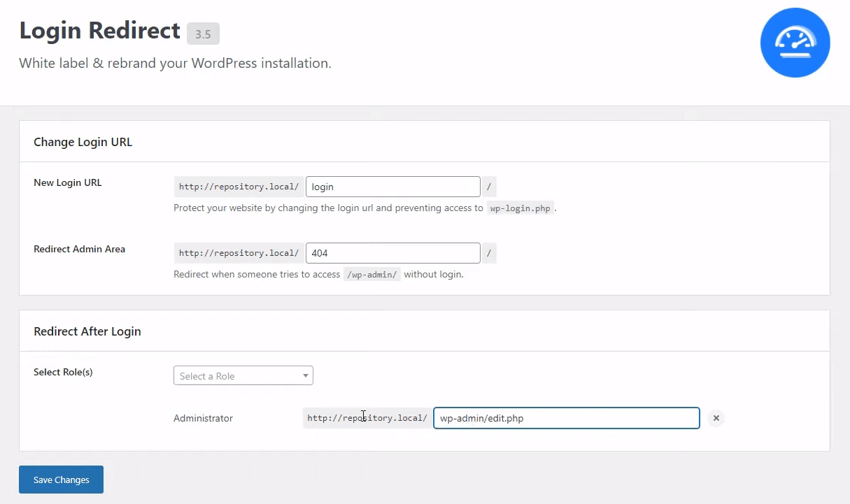Expand the Redirect After Login section header

pyautogui.click(x=87, y=331)
